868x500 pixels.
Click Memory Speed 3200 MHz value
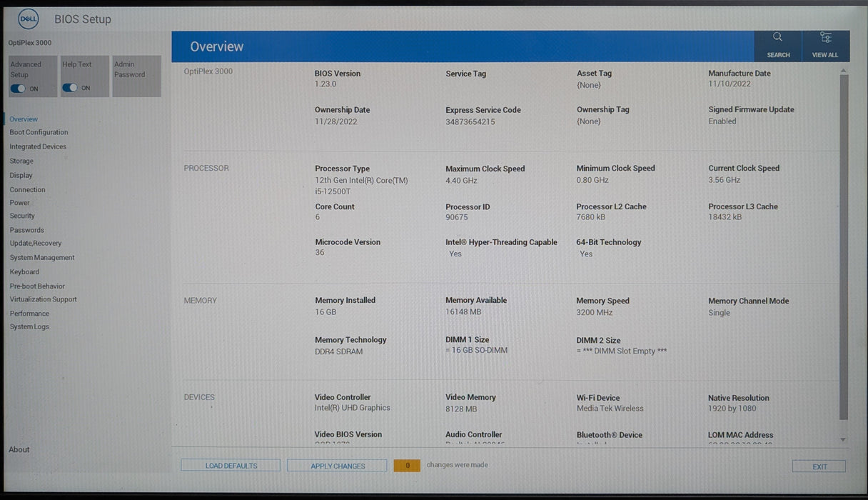pos(595,313)
